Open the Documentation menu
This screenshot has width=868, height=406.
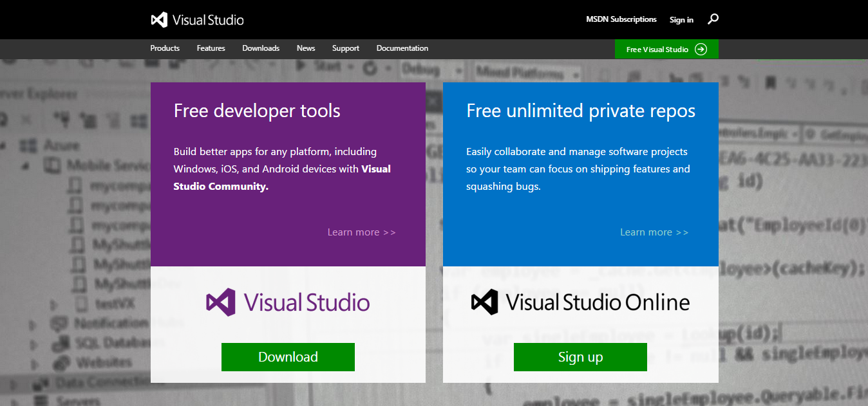(402, 48)
